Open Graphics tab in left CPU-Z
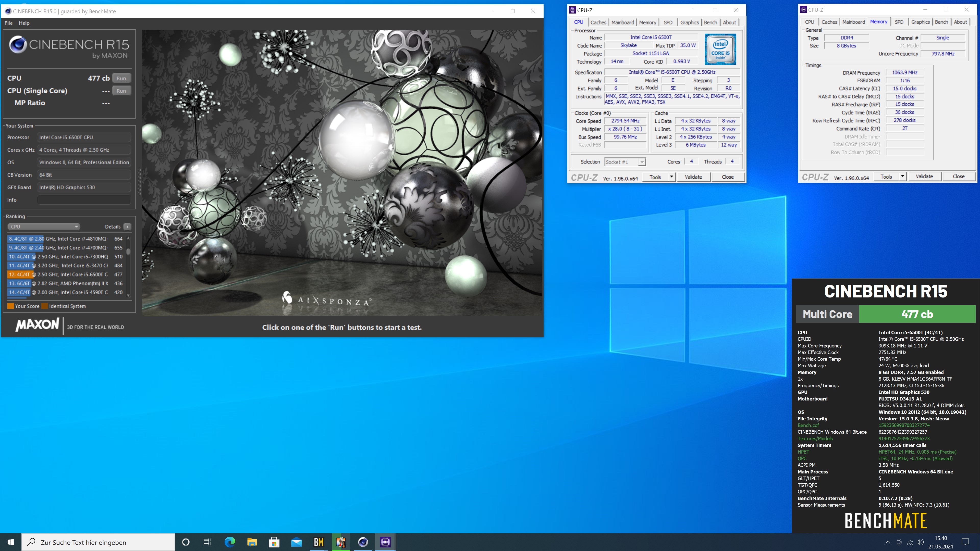The width and height of the screenshot is (980, 551). point(689,22)
